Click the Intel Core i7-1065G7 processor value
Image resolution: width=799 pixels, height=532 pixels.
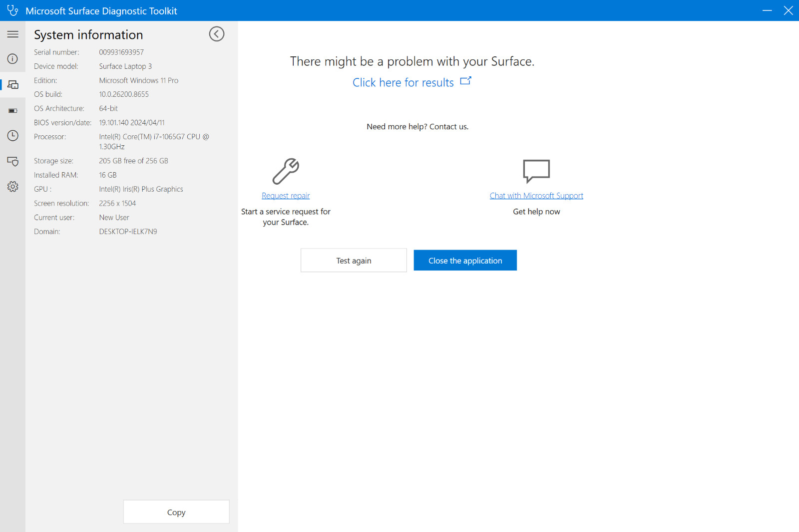pos(154,142)
